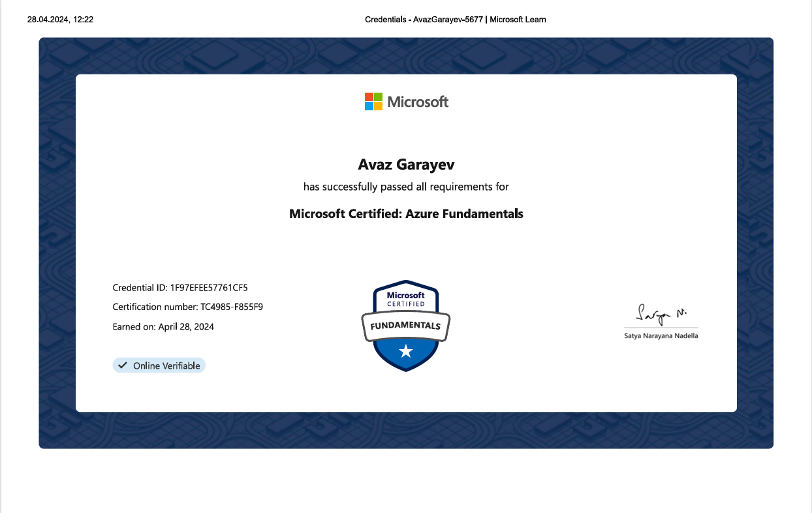Click the text 'has successfully passed all requirements for'
812x513 pixels.
pos(406,187)
